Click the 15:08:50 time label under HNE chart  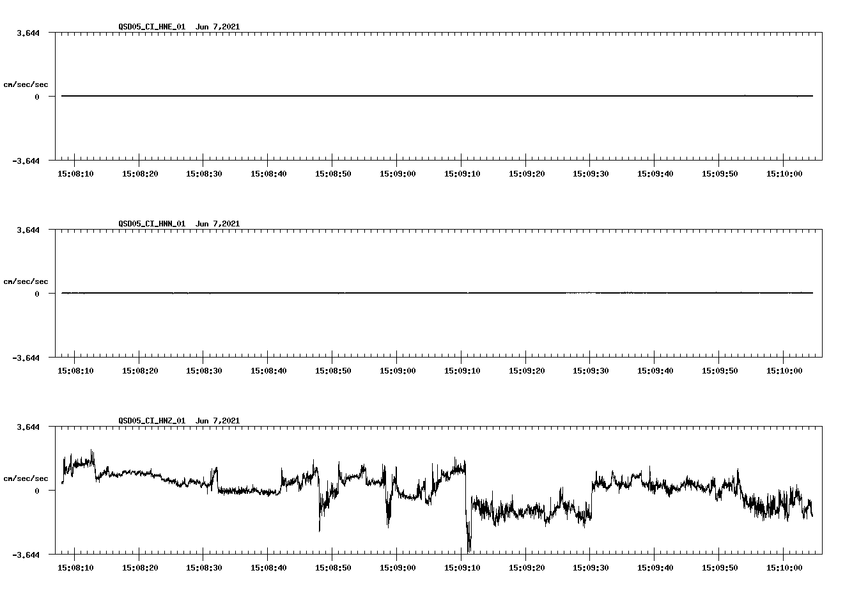[333, 173]
